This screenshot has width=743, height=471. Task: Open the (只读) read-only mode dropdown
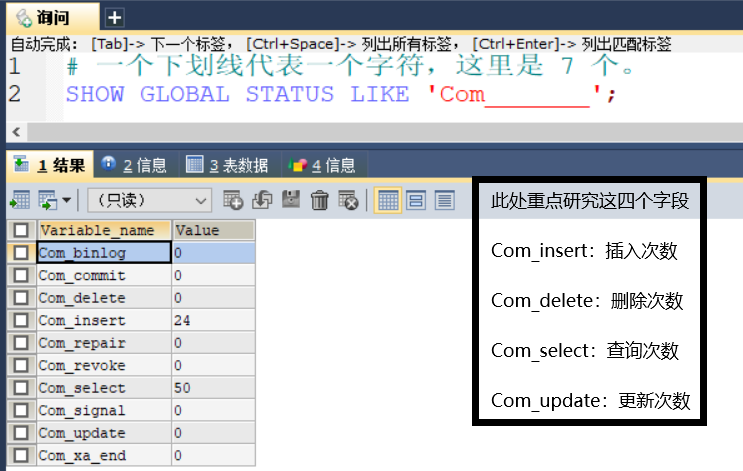click(x=149, y=200)
